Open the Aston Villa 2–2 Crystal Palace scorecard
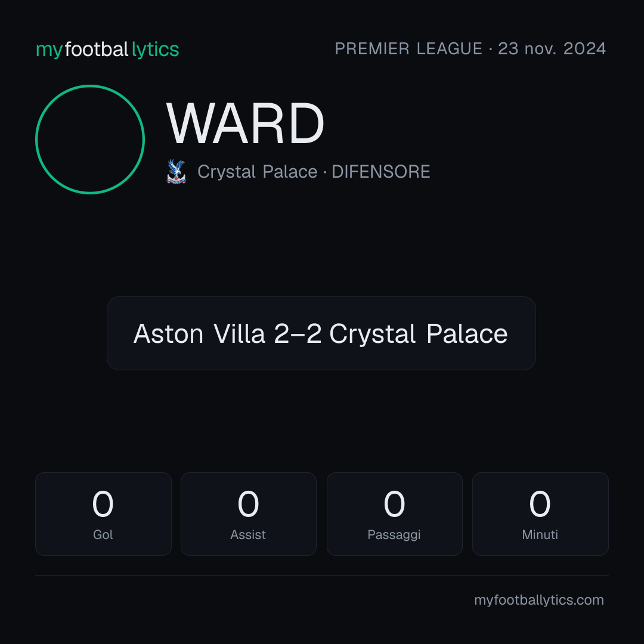 point(321,333)
